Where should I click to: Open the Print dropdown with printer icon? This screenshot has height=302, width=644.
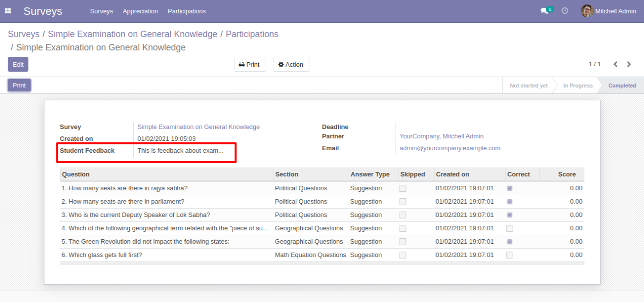point(249,64)
